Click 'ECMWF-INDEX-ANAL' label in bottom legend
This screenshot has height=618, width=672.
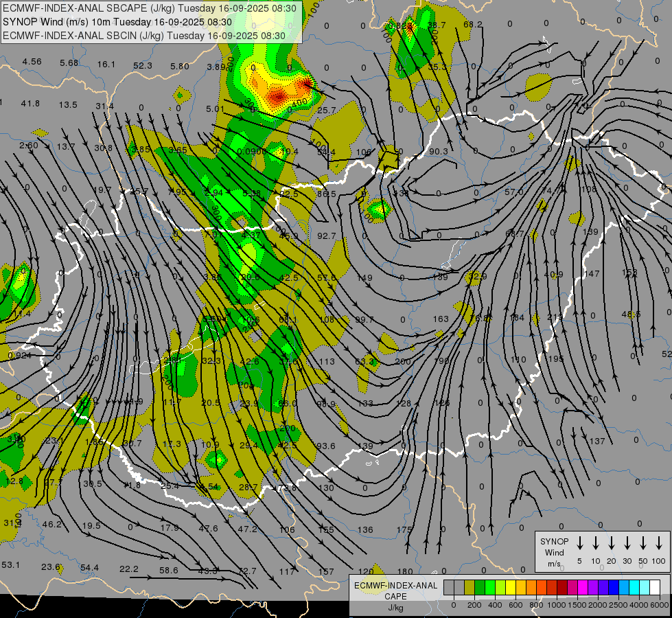tap(395, 586)
